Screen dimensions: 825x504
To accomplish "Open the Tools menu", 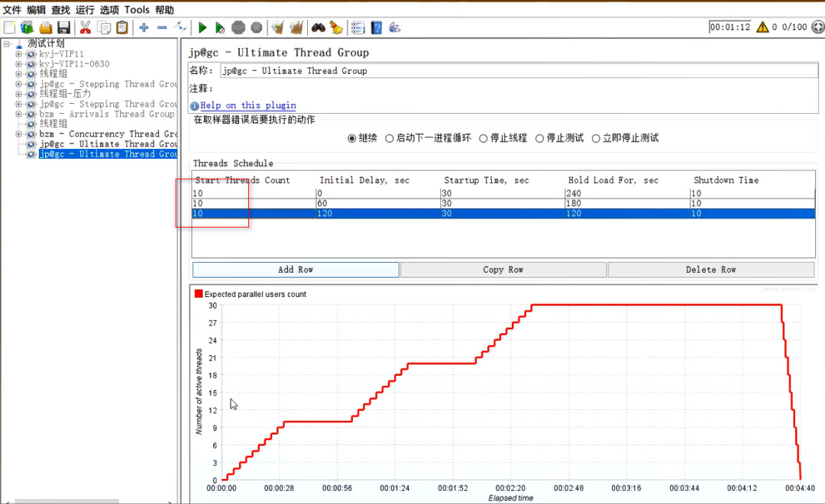I will [137, 10].
